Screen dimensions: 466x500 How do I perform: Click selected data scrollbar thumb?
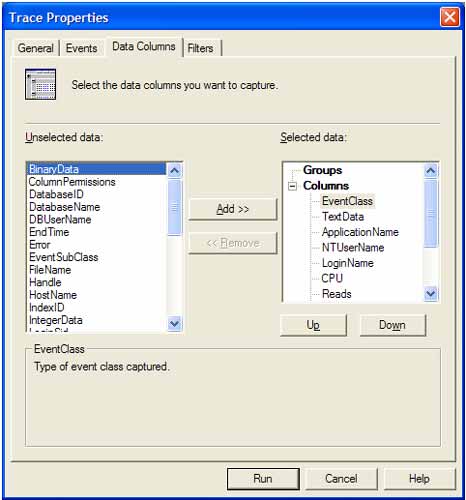(431, 213)
